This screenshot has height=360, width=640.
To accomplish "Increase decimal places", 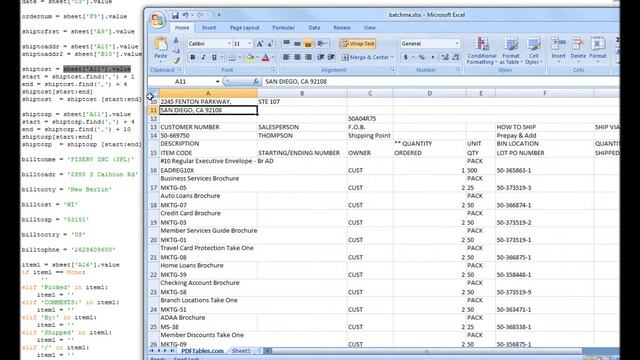I will tap(445, 58).
